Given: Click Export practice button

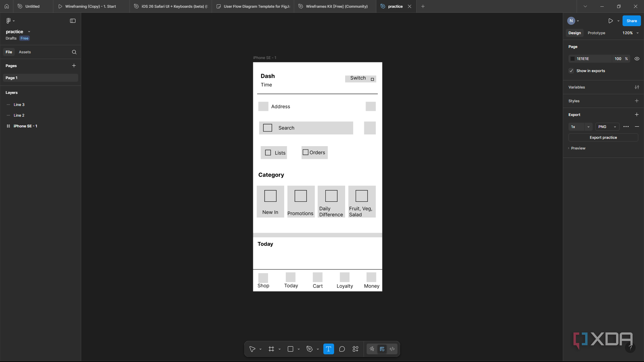Looking at the screenshot, I should click(x=603, y=137).
